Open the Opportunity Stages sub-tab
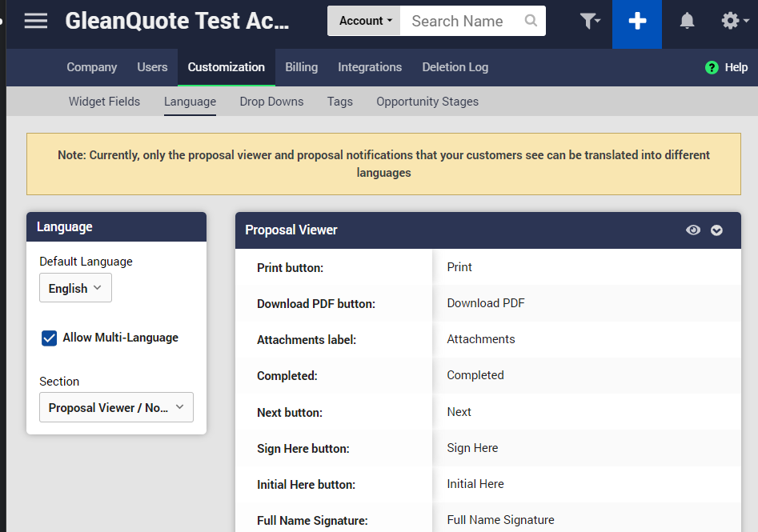This screenshot has width=758, height=532. [x=427, y=102]
